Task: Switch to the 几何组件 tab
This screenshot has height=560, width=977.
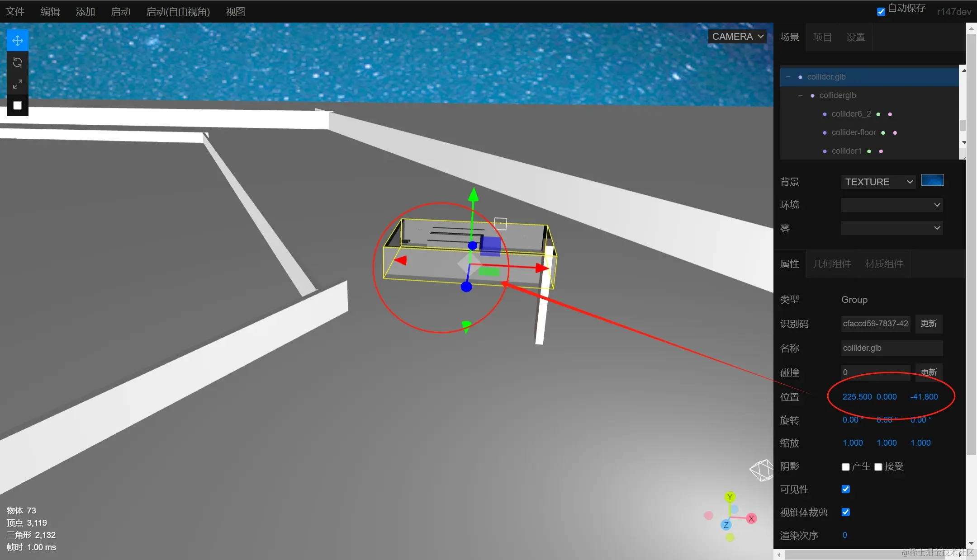Action: point(832,264)
